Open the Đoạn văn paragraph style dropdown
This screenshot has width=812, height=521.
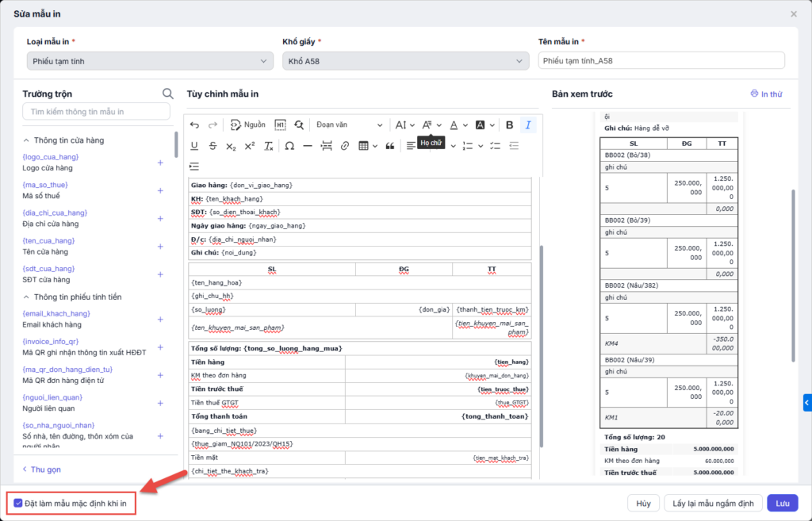pyautogui.click(x=349, y=125)
